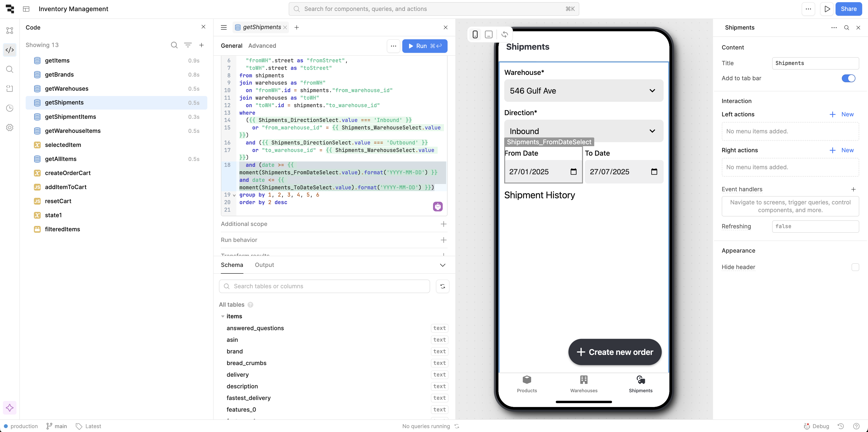Viewport: 868px width, 432px height.
Task: Open Warehouses tab in phone preview
Action: (x=584, y=384)
